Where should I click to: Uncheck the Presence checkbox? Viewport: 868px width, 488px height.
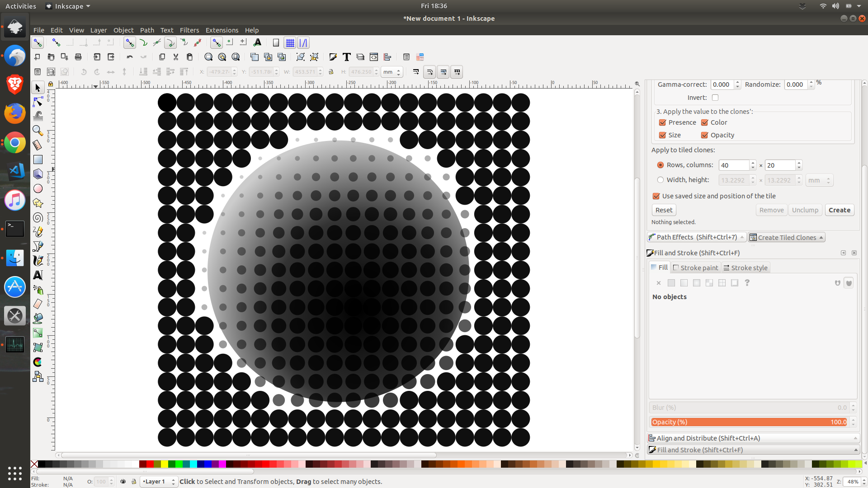tap(662, 122)
